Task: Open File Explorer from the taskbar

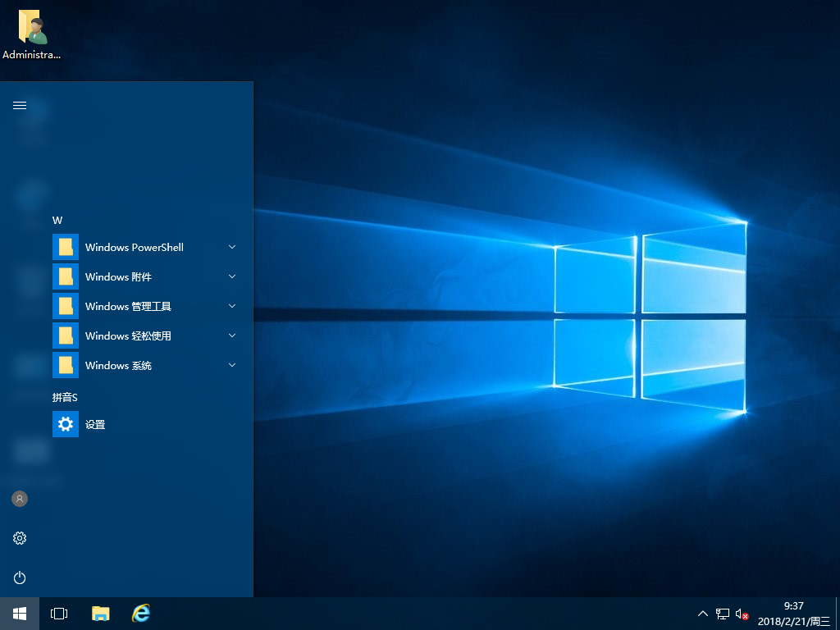Action: click(100, 613)
